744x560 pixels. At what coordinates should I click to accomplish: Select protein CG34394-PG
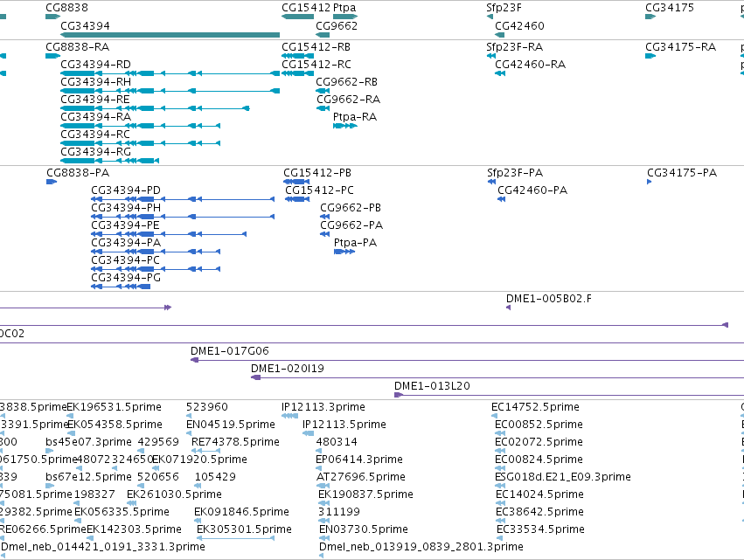click(x=126, y=278)
